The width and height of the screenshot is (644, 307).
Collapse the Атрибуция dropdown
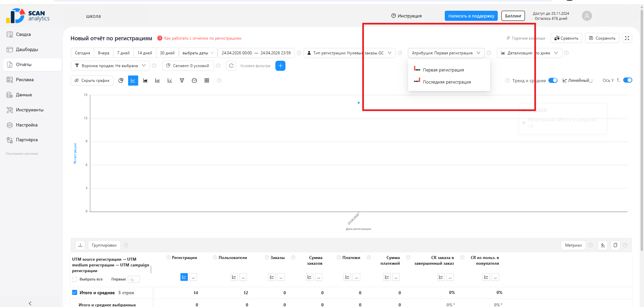click(x=446, y=53)
